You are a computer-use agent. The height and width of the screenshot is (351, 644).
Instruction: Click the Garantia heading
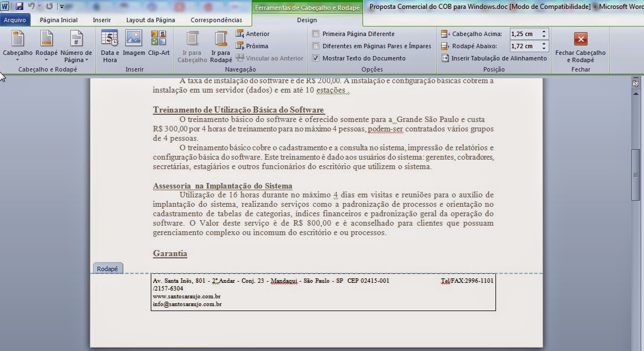(170, 253)
